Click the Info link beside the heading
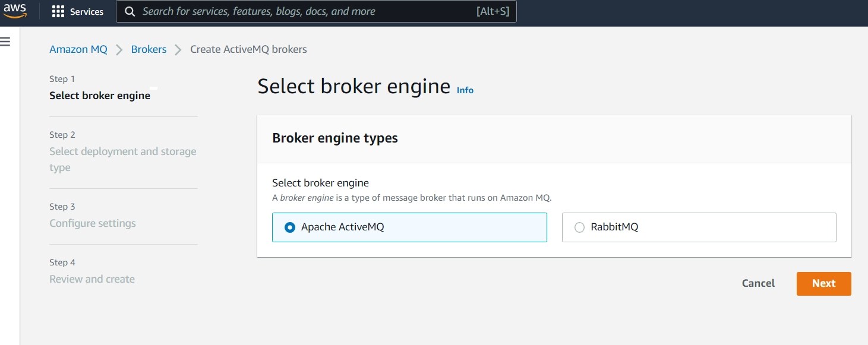868x345 pixels. point(465,90)
